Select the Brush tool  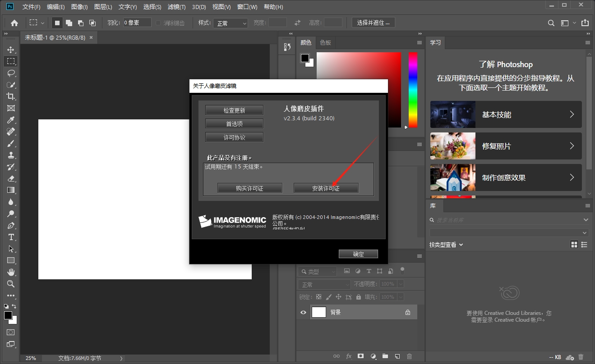pyautogui.click(x=11, y=143)
